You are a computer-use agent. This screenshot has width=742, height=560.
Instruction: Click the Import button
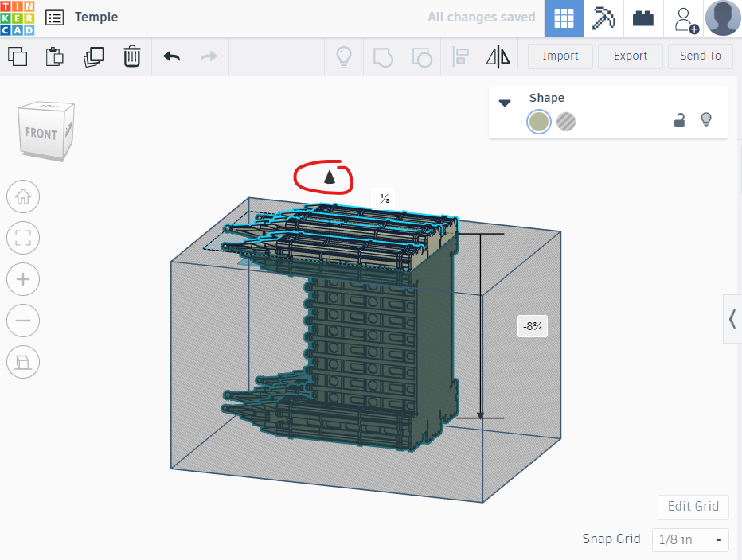560,56
